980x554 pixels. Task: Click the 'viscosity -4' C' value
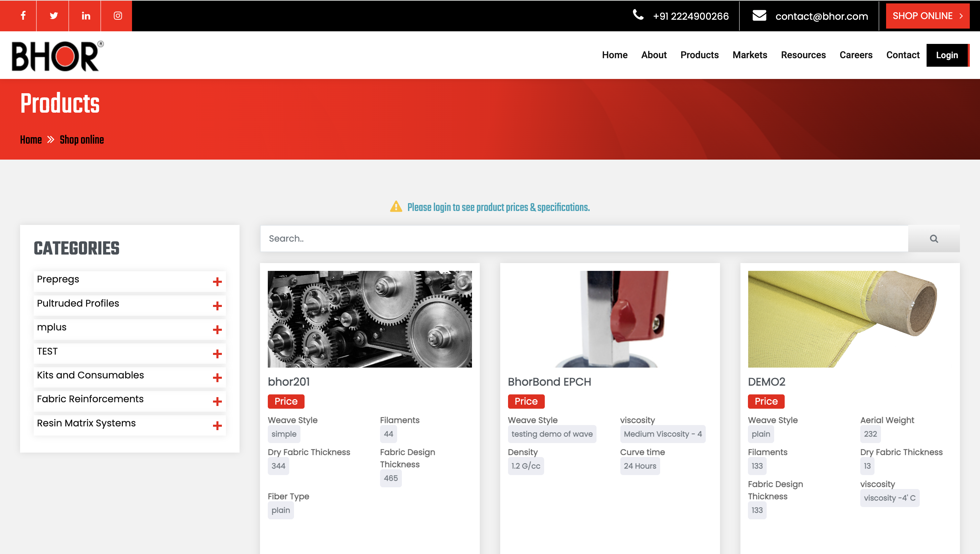coord(889,498)
